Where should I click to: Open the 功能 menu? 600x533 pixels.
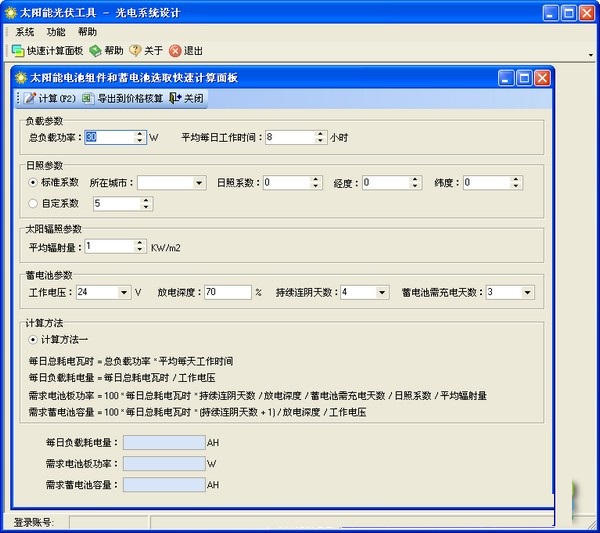(56, 32)
